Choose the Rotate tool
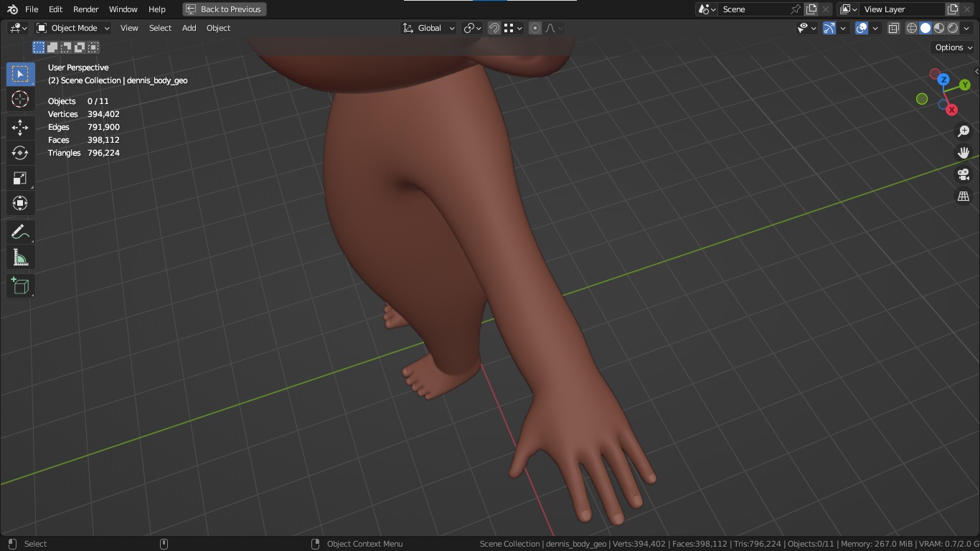 point(20,153)
